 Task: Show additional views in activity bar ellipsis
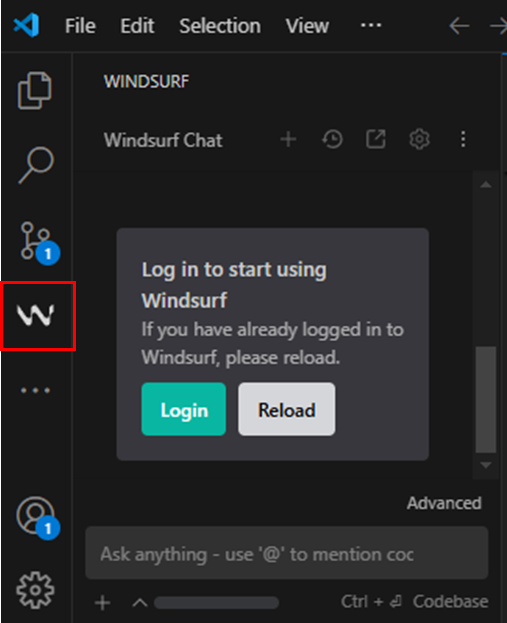(x=35, y=391)
